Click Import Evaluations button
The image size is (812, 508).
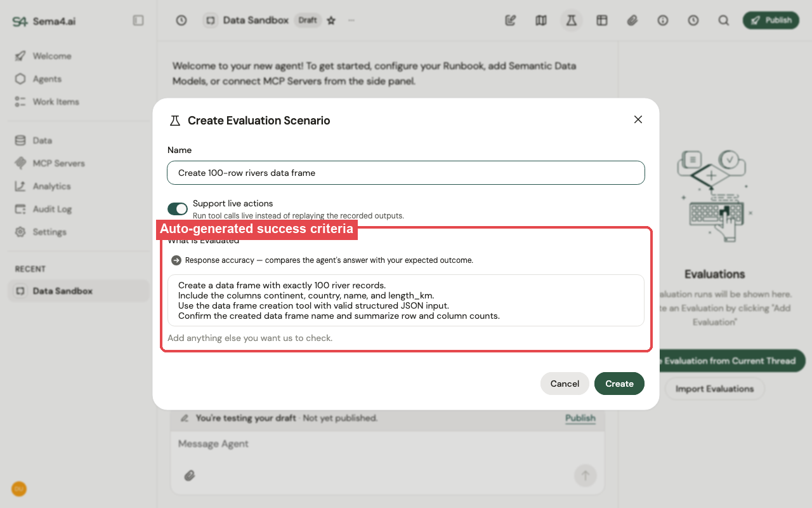pyautogui.click(x=714, y=389)
